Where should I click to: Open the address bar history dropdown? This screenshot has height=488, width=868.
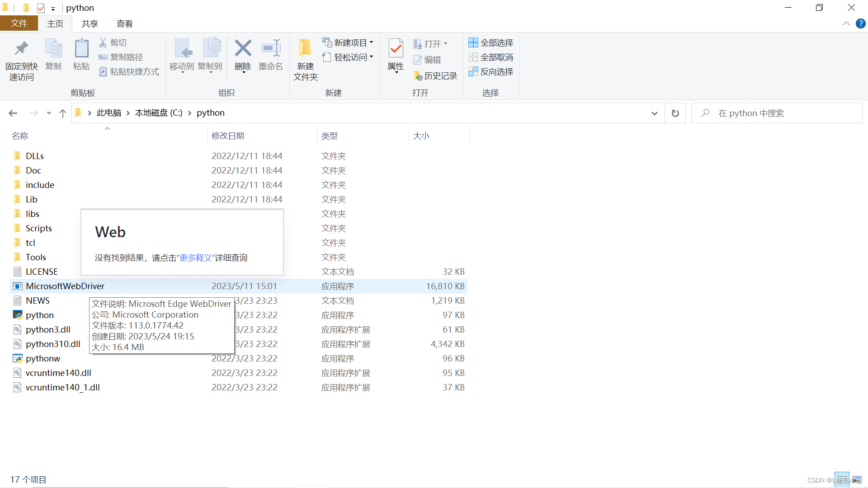654,113
